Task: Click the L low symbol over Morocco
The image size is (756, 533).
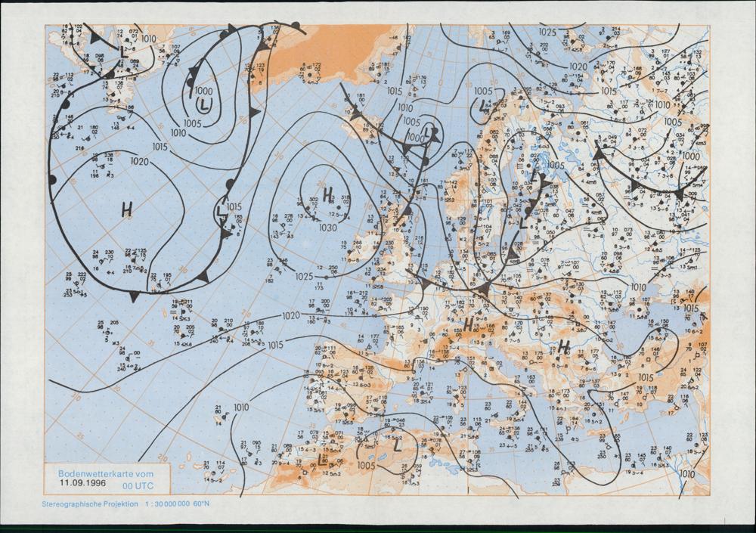Action: point(323,459)
